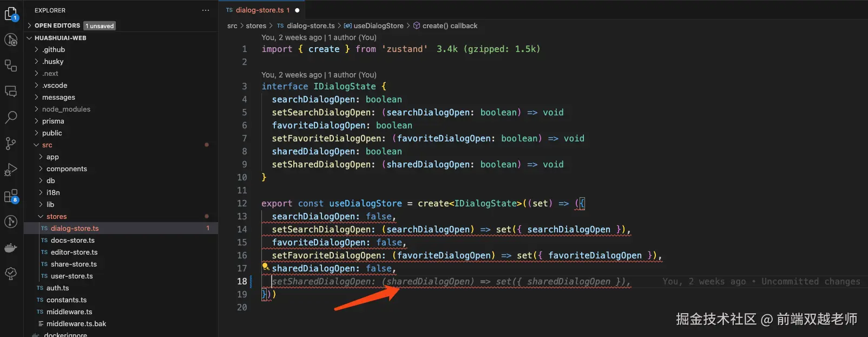868x337 pixels.
Task: Click the useDialogStore breadcrumb segment
Action: (x=378, y=25)
